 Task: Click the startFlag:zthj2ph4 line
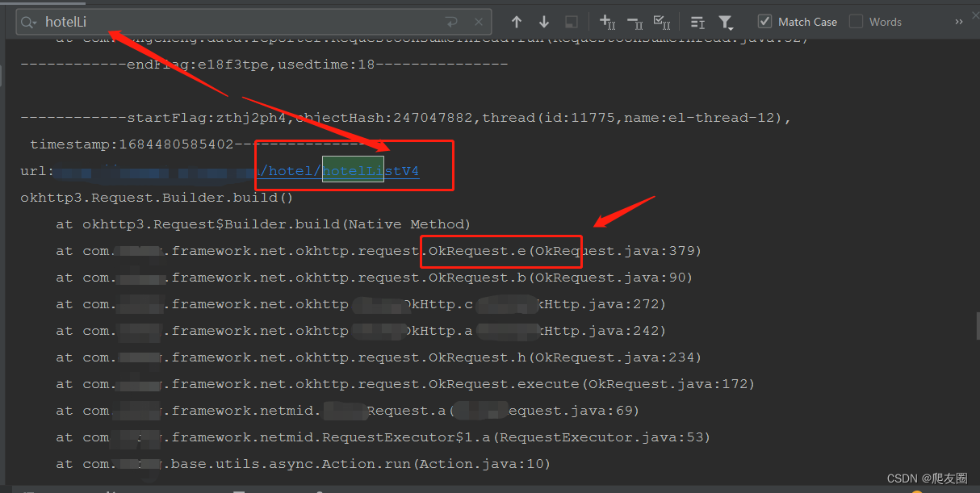406,117
